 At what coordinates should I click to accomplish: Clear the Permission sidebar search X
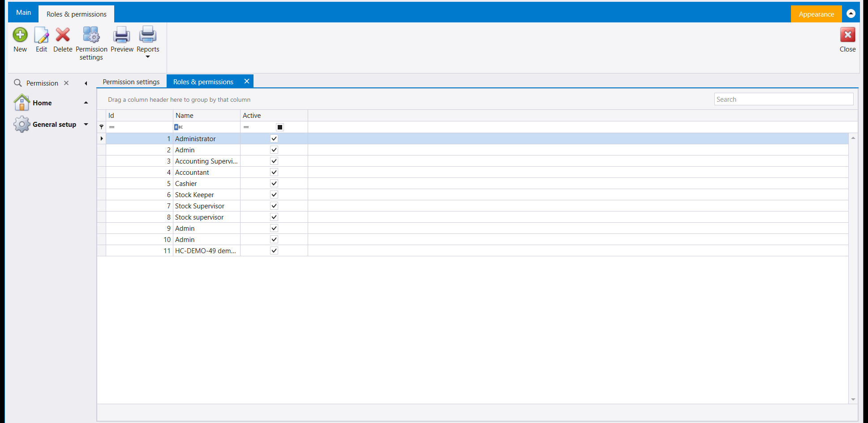[66, 83]
